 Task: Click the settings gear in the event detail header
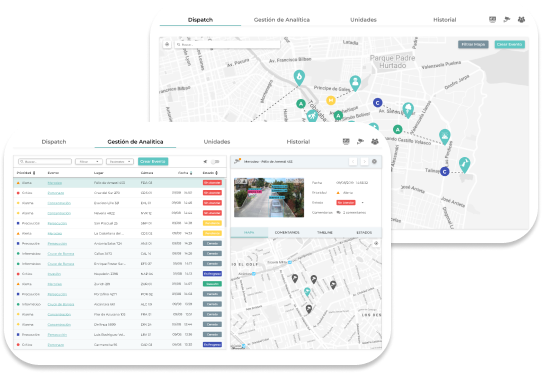click(374, 161)
